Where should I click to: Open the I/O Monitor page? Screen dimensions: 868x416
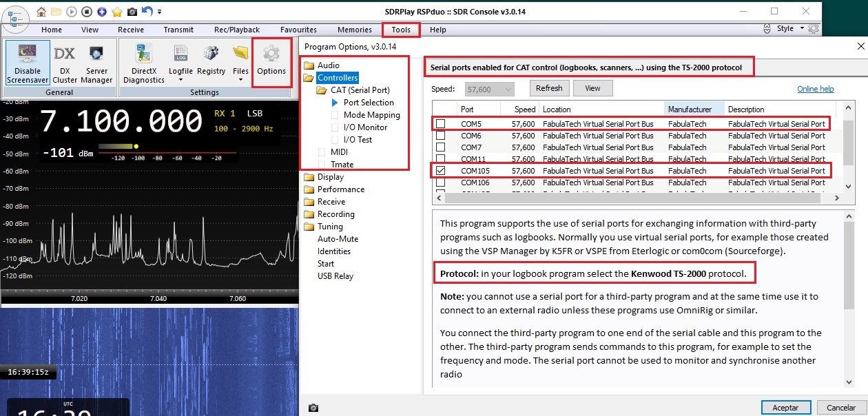coord(365,127)
